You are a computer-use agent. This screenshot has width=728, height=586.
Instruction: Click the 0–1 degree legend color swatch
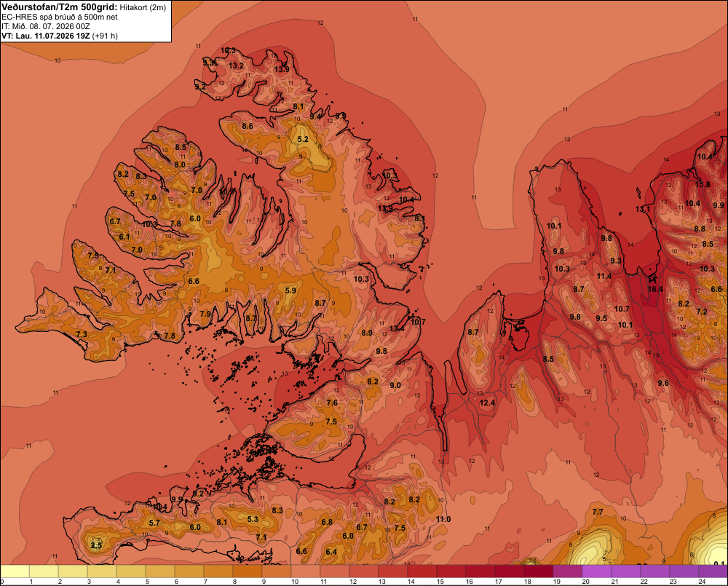click(x=15, y=571)
